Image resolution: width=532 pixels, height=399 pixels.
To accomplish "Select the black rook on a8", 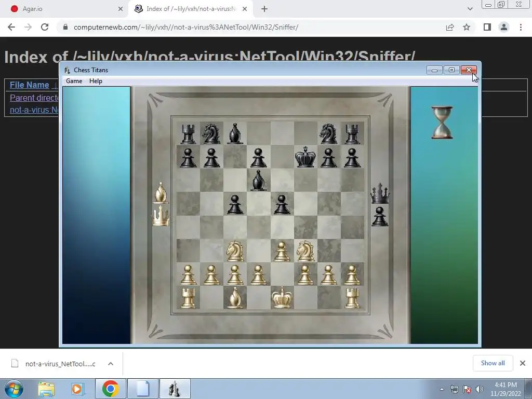I will click(x=188, y=134).
